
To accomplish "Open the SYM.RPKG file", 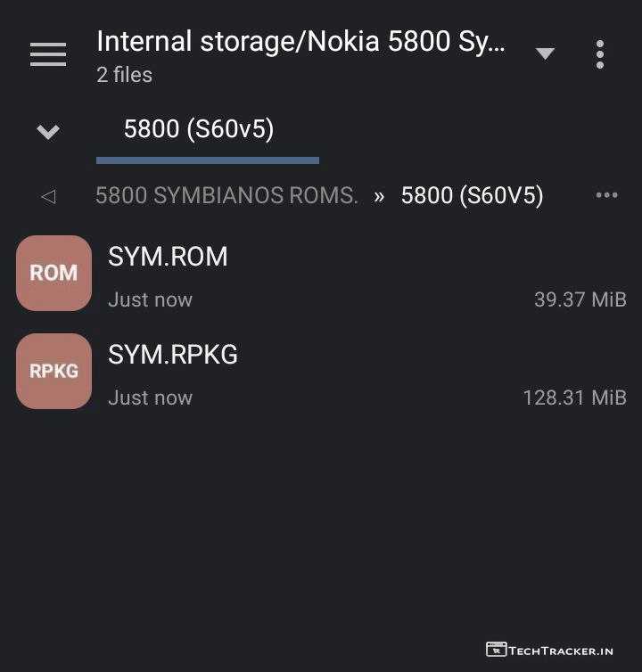I will click(x=173, y=355).
